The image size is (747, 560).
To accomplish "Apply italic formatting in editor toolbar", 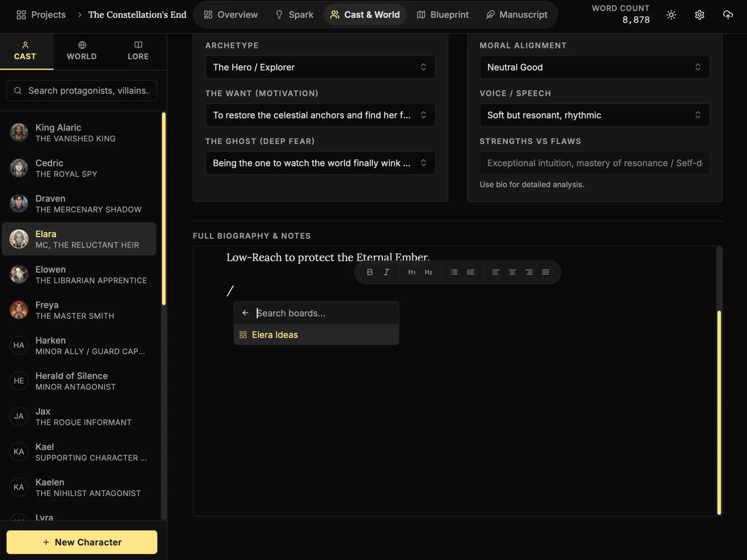I will (x=386, y=272).
